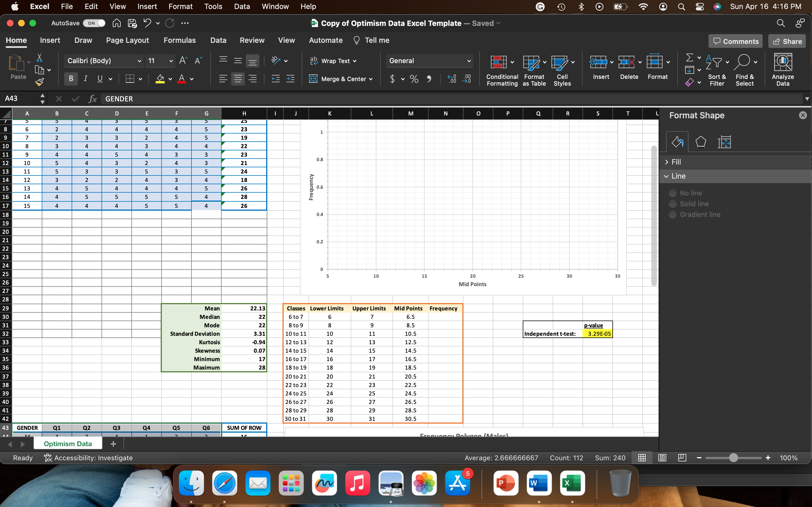Click the Increase Indent icon
The image size is (812, 507).
point(290,79)
